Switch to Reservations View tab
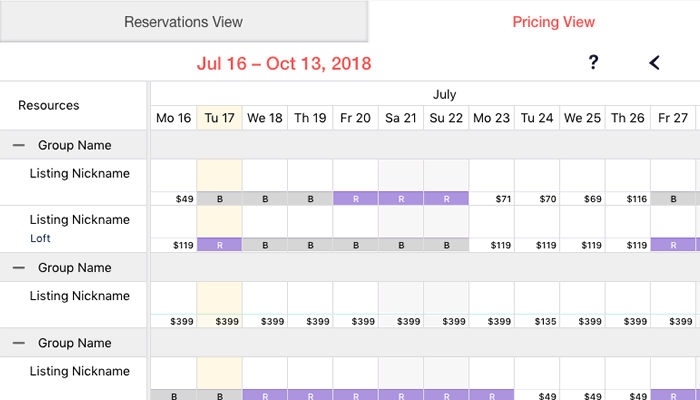700x400 pixels. tap(183, 21)
